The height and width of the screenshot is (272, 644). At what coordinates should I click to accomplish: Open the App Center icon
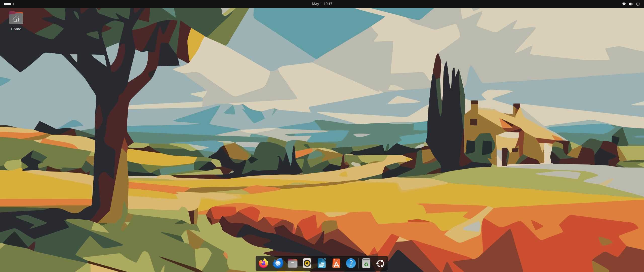(x=336, y=263)
